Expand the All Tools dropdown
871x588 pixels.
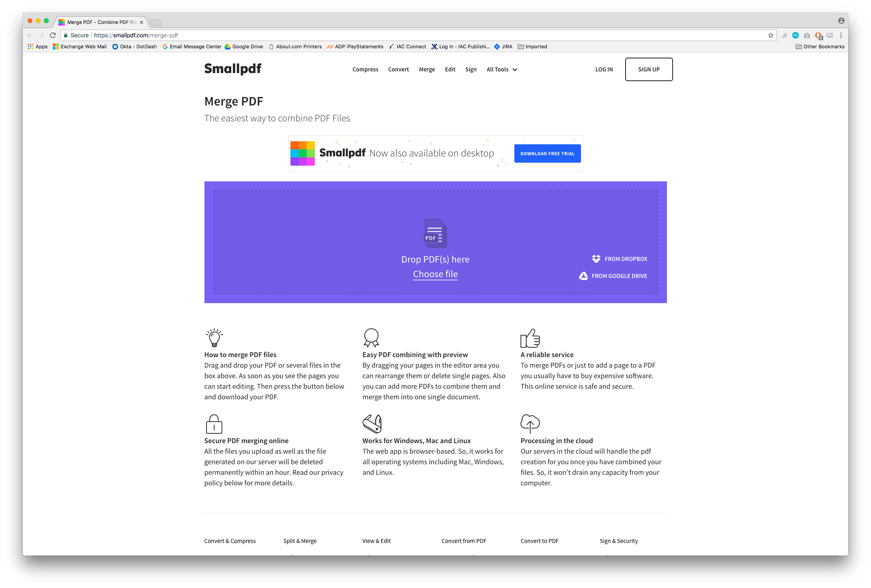502,69
